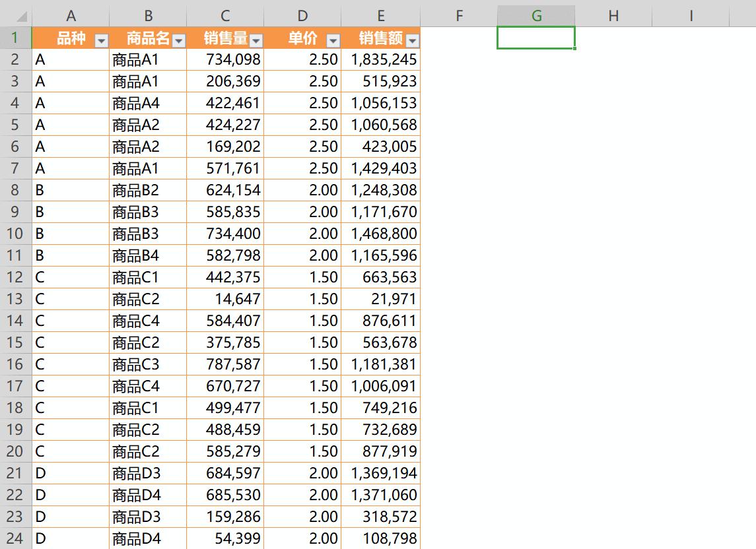Select the cell showing 787,587
756x549 pixels.
(x=225, y=364)
